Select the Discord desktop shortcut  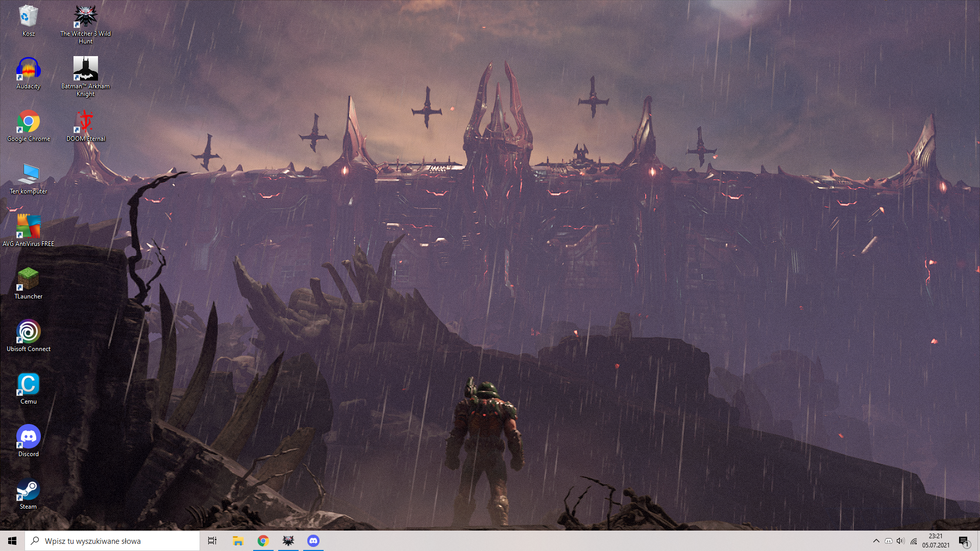pyautogui.click(x=28, y=441)
